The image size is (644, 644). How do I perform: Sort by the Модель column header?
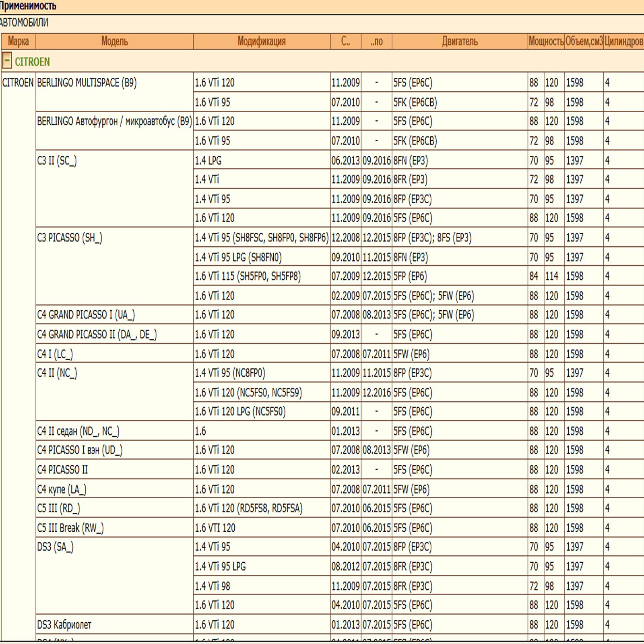[114, 41]
